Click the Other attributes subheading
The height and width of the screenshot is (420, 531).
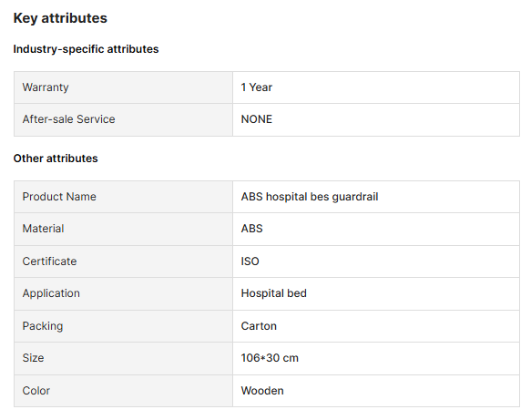(56, 159)
